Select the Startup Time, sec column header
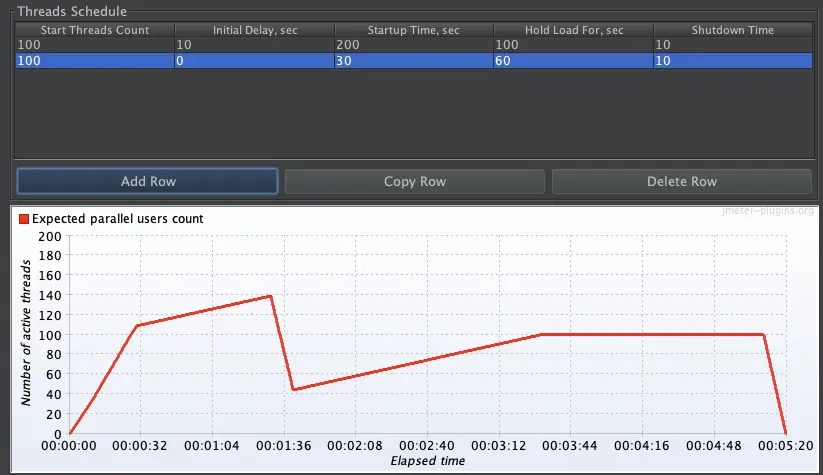 coord(414,30)
